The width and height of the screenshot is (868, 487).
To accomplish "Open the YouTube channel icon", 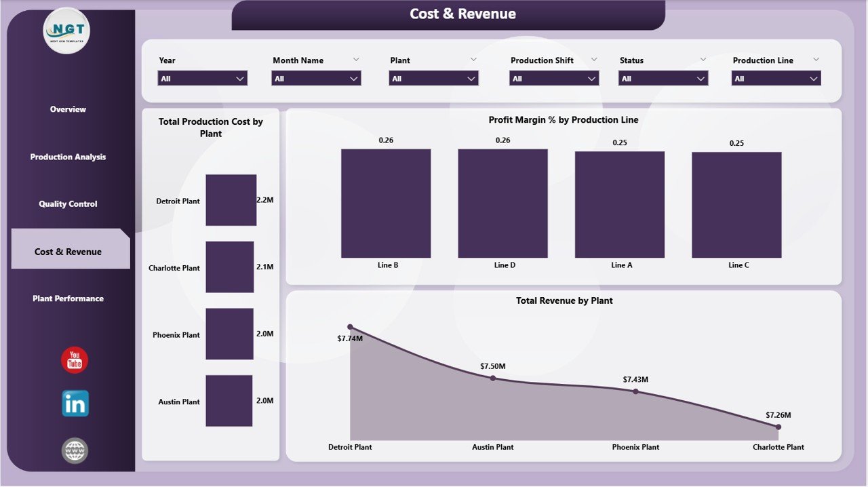I will [73, 360].
